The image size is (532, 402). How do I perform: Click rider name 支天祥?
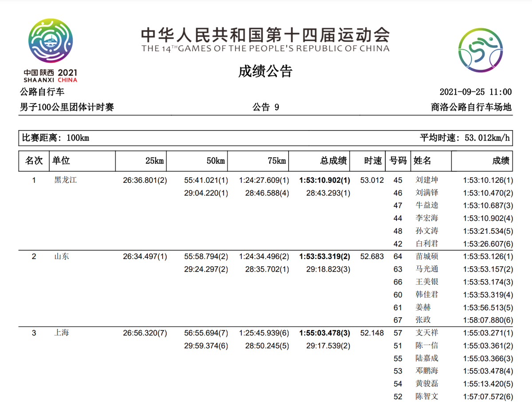427,333
